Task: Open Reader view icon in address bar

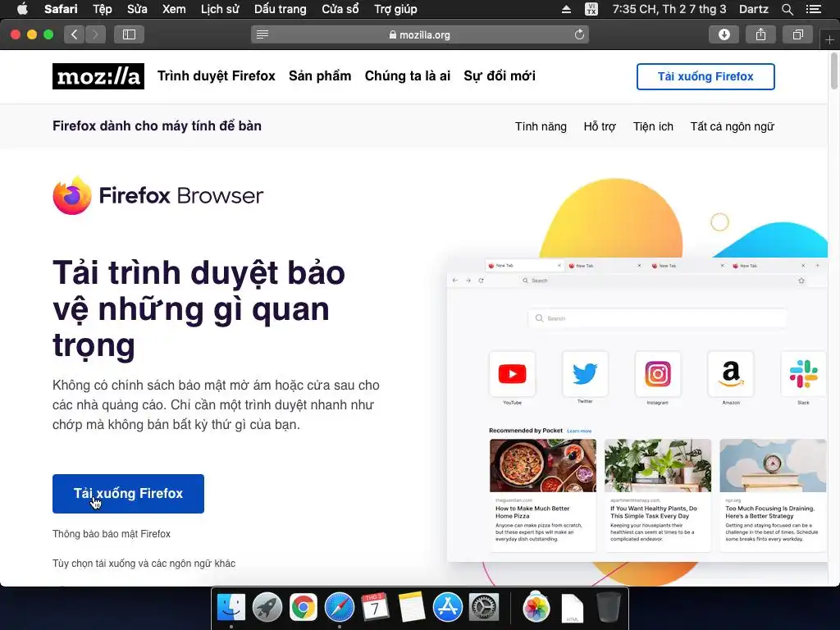Action: 262,34
